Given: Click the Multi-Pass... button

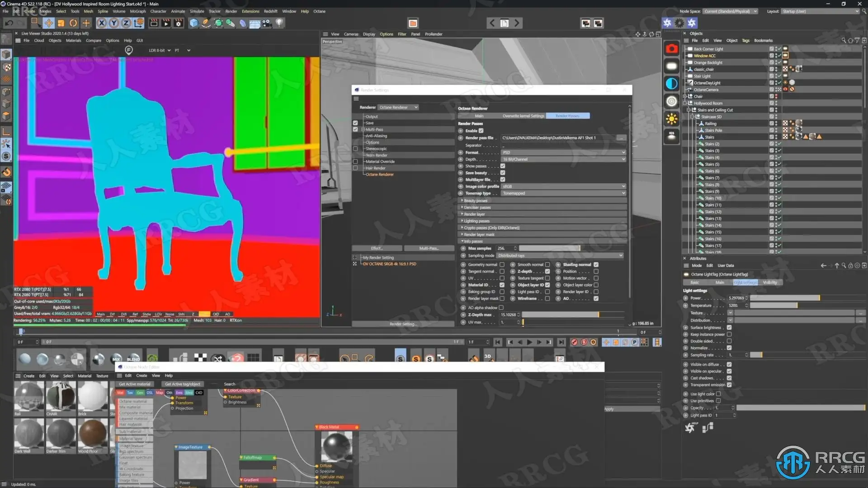Looking at the screenshot, I should 429,249.
